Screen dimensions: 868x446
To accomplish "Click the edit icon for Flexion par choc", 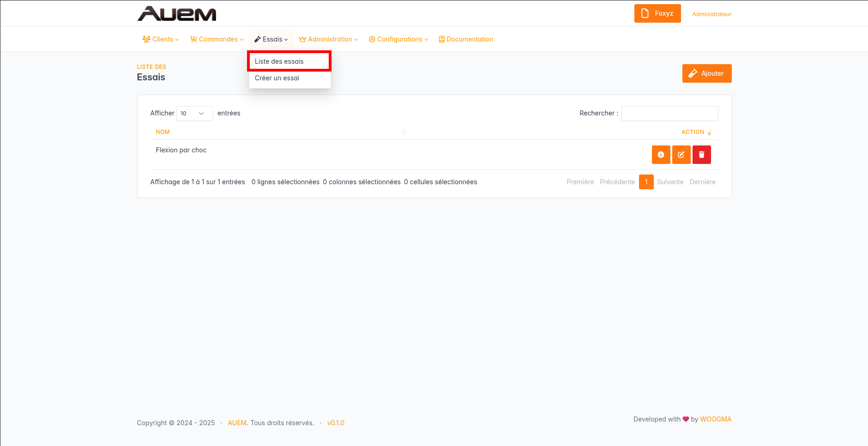I will (681, 155).
